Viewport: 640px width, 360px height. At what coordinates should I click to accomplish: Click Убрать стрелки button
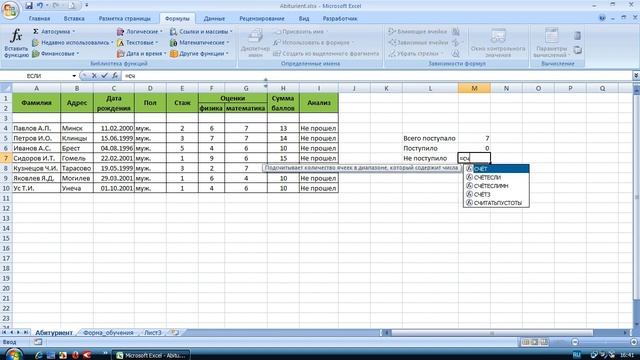point(415,53)
